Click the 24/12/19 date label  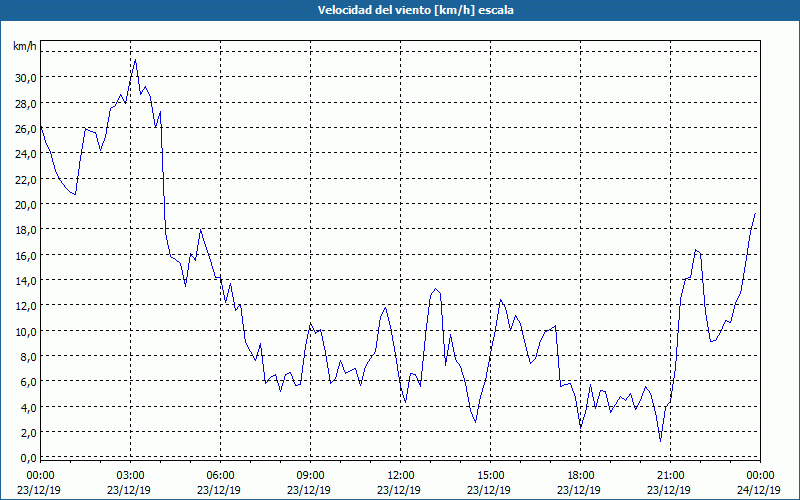pos(759,490)
